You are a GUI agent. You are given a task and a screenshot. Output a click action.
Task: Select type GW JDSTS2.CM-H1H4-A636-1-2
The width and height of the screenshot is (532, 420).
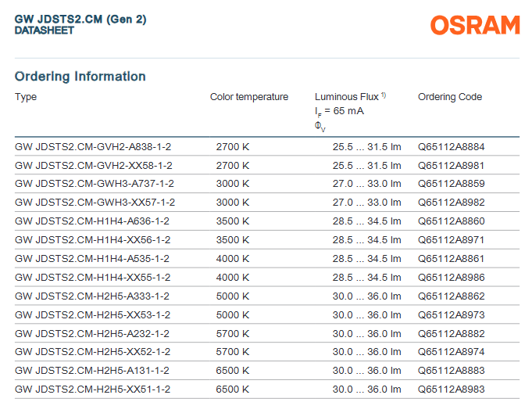tap(92, 221)
